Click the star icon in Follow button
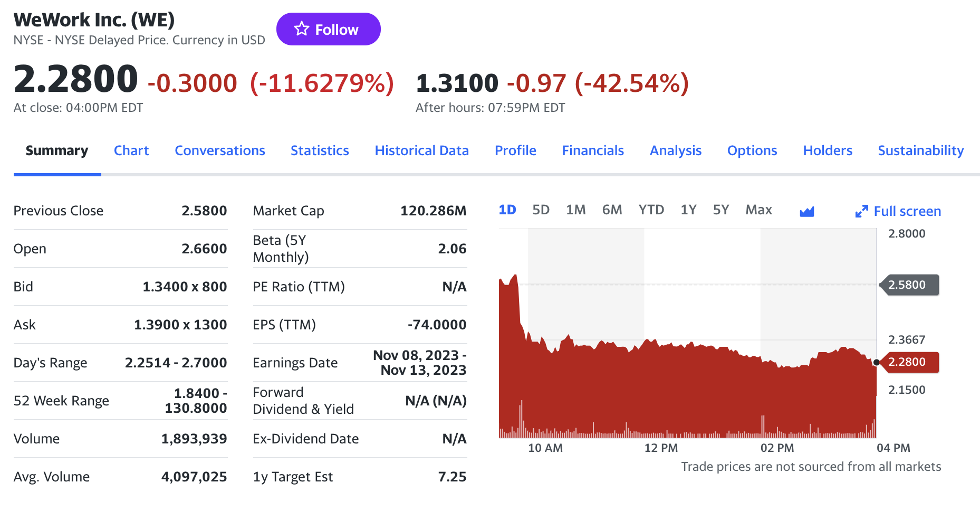Image resolution: width=980 pixels, height=511 pixels. (302, 29)
